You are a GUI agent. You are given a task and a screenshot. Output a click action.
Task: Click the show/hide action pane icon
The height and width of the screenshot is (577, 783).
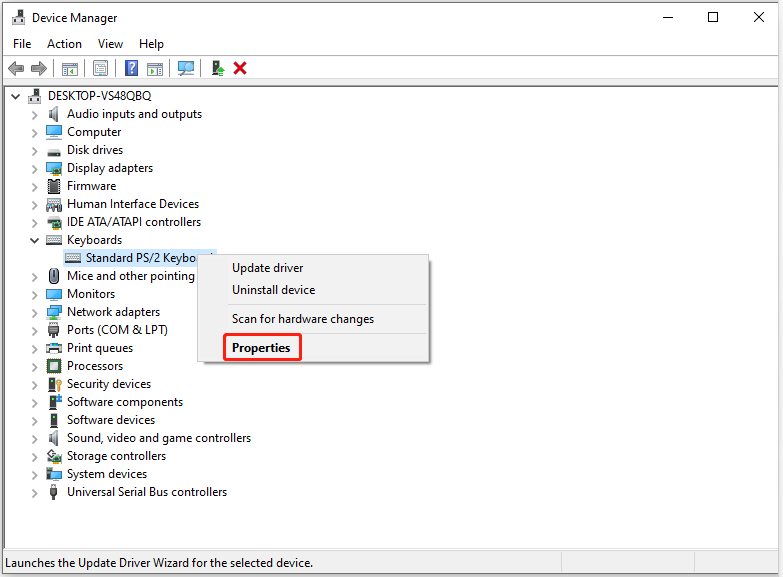[155, 68]
